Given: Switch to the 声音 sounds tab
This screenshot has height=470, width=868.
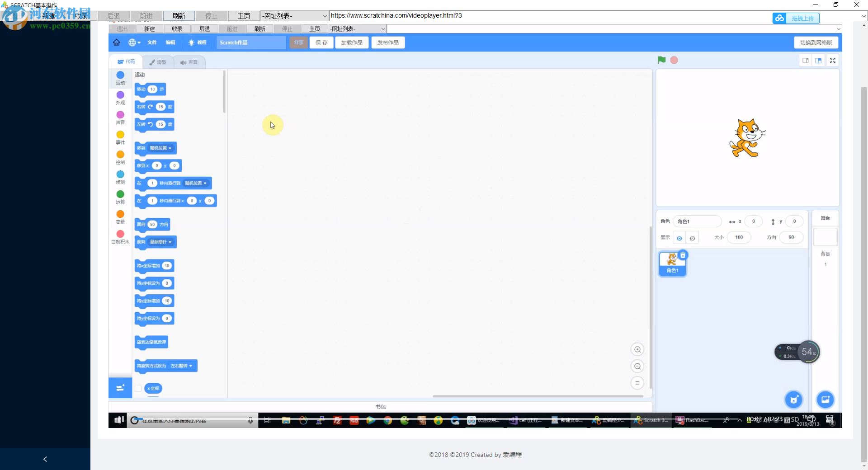Looking at the screenshot, I should (189, 62).
